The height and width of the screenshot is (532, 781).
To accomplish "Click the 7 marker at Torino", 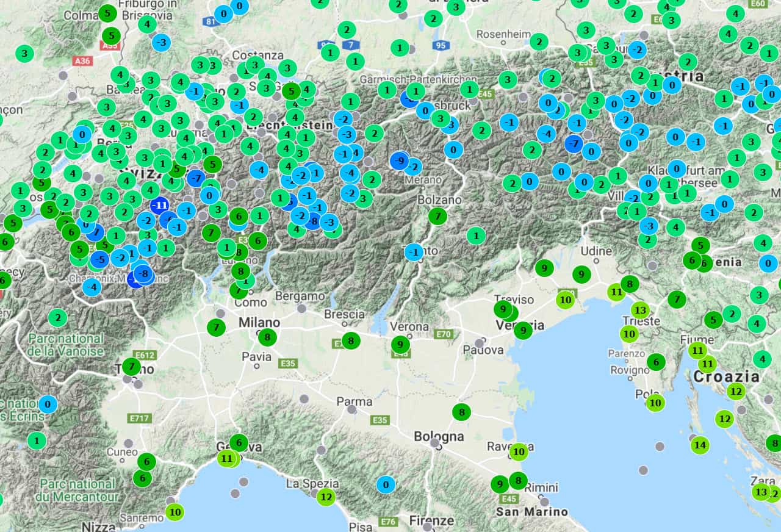I will pos(131,367).
